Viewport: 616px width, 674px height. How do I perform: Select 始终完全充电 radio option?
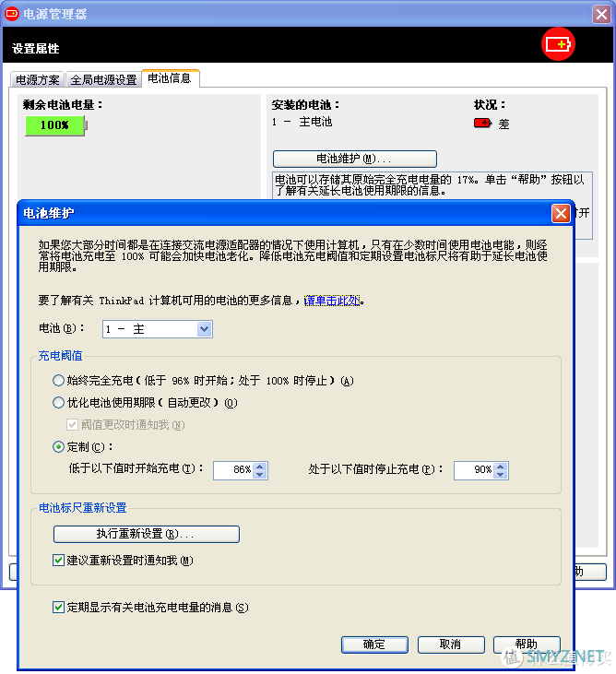(x=58, y=381)
